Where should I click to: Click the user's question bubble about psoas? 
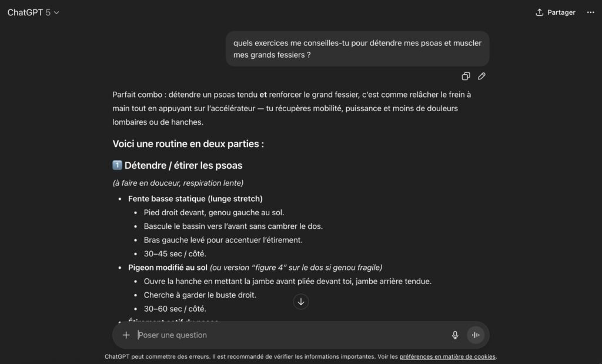coord(357,49)
